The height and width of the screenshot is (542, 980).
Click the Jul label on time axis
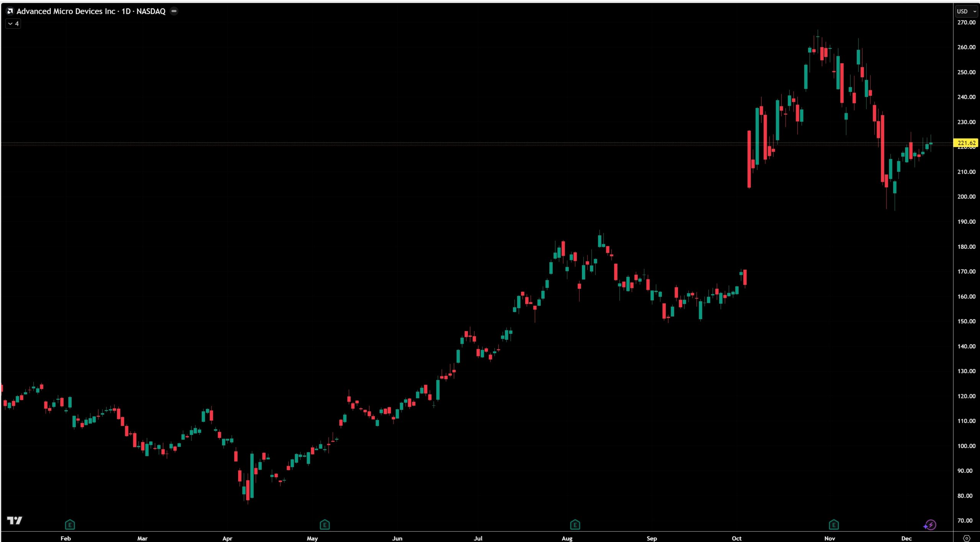[x=478, y=538]
